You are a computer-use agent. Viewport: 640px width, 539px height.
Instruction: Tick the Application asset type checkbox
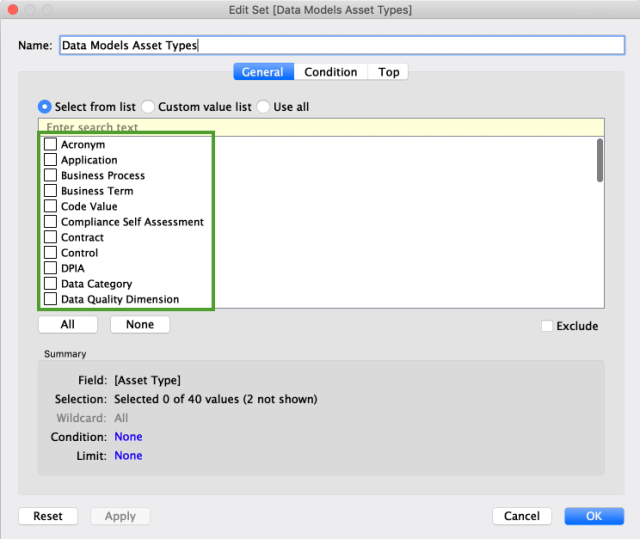(x=51, y=160)
